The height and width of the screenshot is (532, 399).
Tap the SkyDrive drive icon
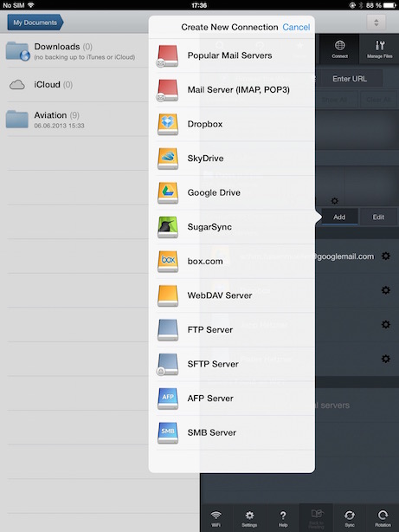[x=168, y=159]
